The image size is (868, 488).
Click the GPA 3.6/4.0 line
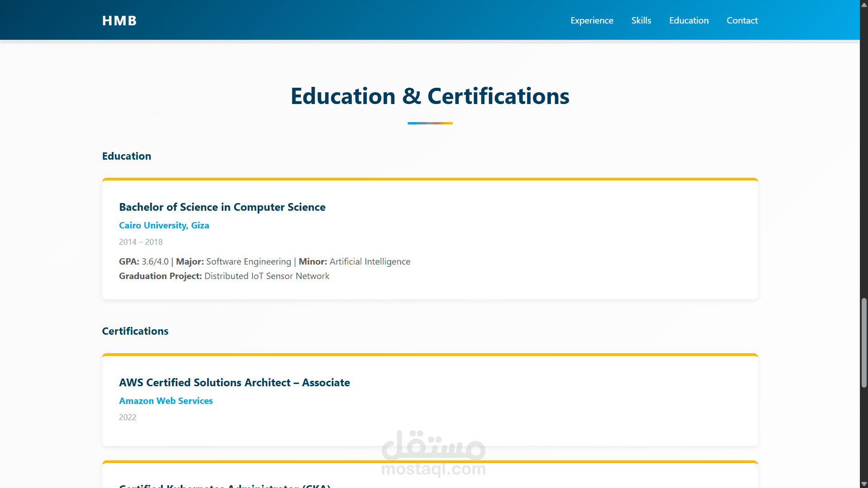click(x=265, y=261)
